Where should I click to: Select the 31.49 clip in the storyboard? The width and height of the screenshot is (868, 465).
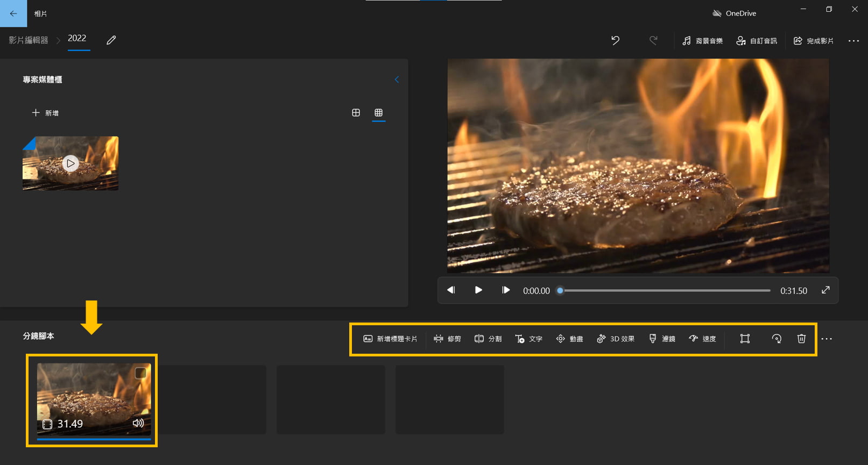point(94,399)
